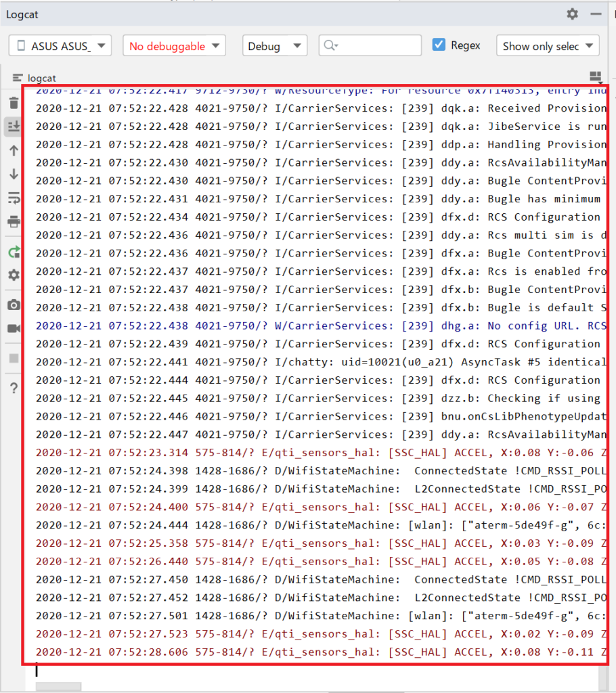The height and width of the screenshot is (693, 616).
Task: Open the ASUS device dropdown
Action: (x=60, y=45)
